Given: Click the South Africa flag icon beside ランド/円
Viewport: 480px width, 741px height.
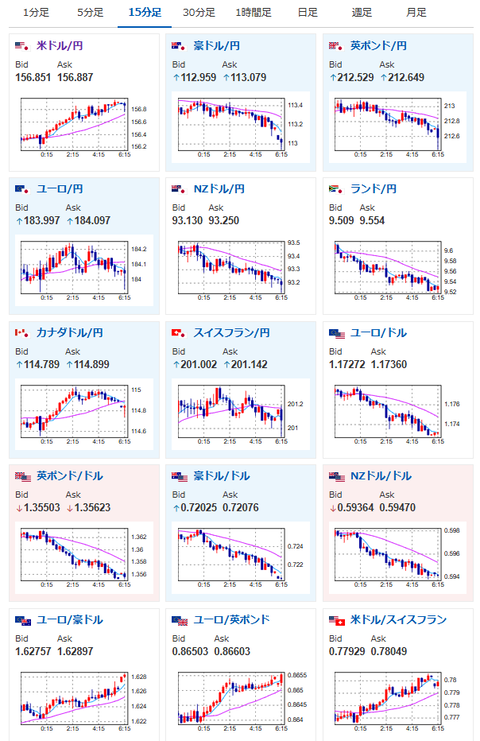Looking at the screenshot, I should pos(336,189).
